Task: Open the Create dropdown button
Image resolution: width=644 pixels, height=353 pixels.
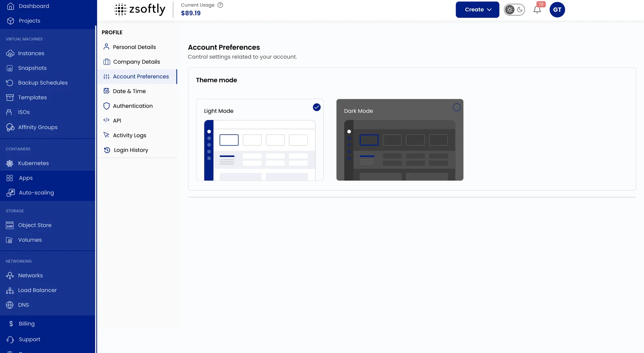Action: [x=477, y=10]
